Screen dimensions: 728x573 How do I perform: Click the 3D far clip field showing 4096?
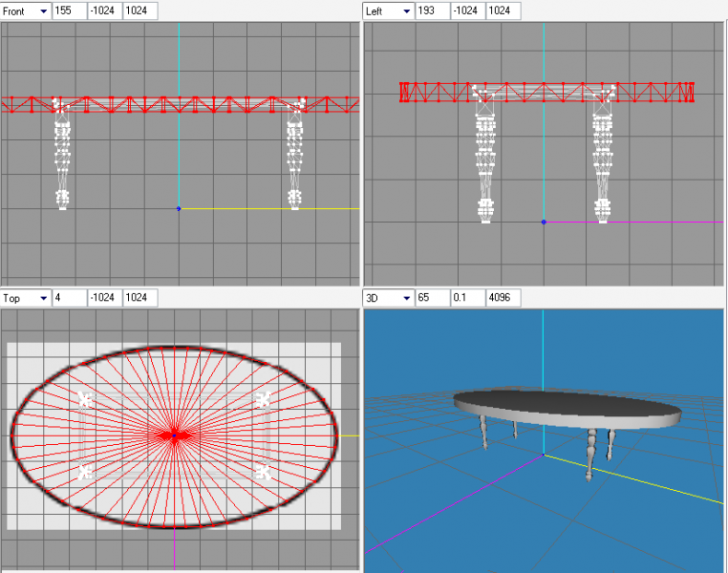pyautogui.click(x=503, y=298)
